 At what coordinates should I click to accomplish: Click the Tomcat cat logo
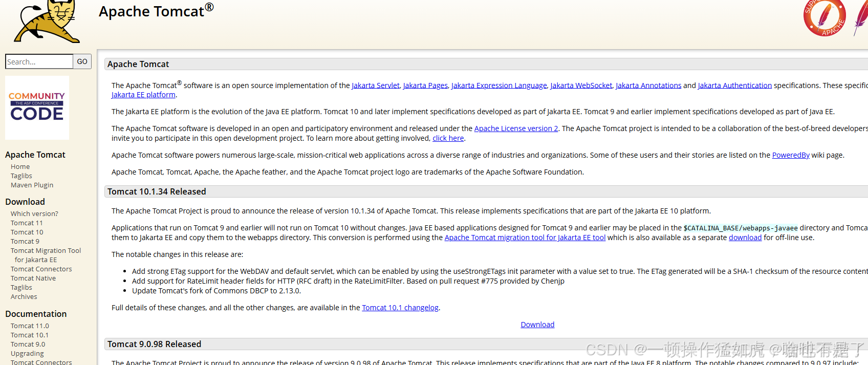click(x=47, y=21)
